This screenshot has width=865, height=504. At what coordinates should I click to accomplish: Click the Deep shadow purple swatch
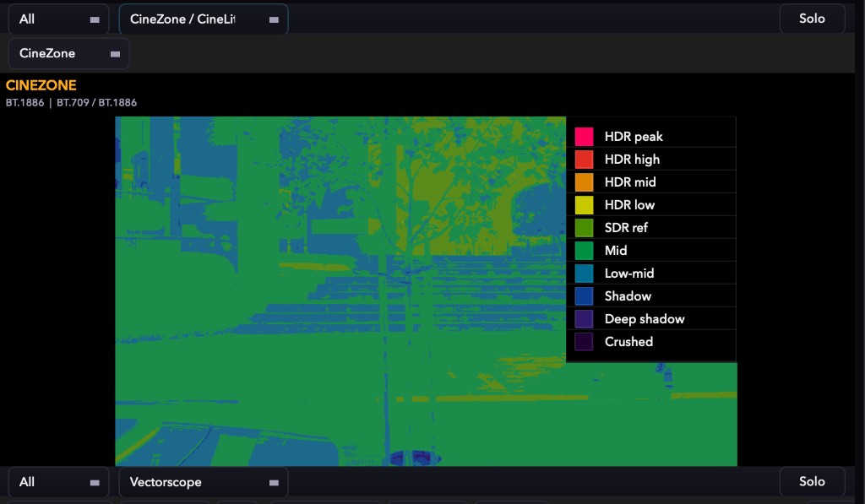(584, 319)
